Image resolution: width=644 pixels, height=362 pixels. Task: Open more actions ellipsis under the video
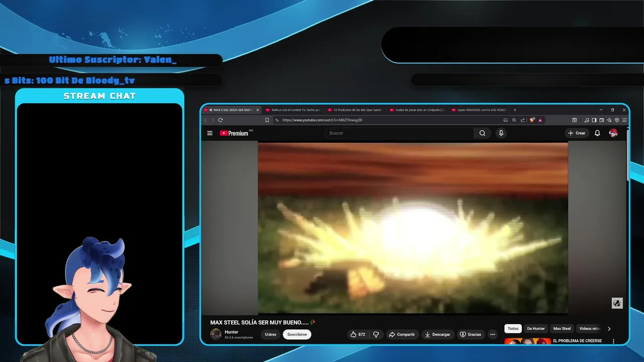493,334
